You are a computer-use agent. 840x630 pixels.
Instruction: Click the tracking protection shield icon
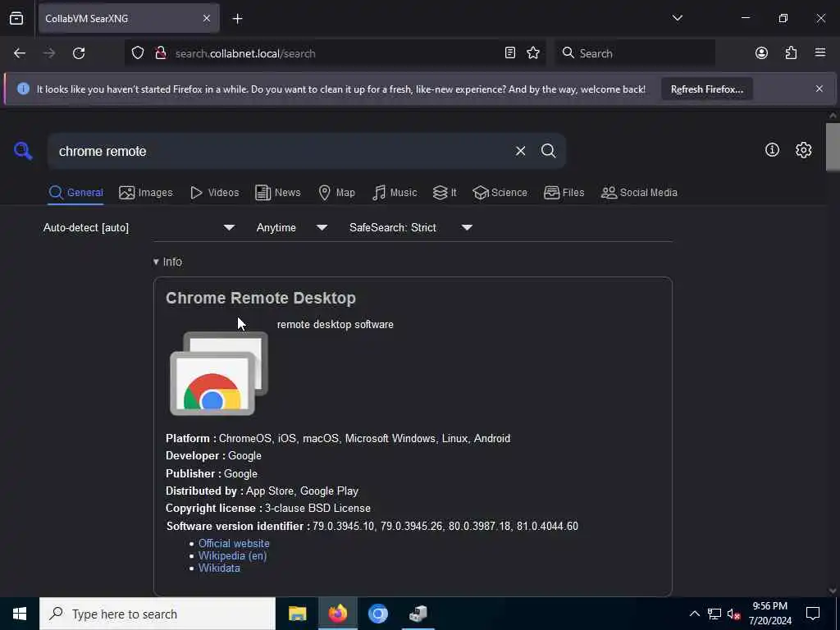coord(138,53)
